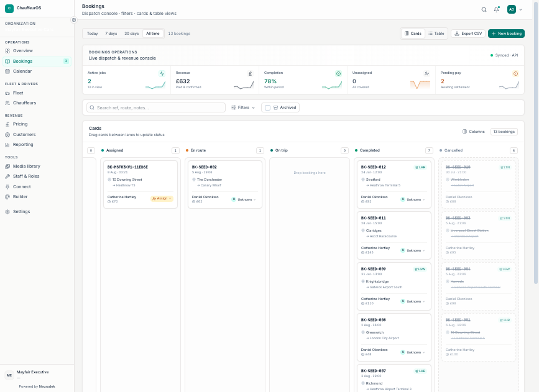Screen dimensions: 539x392
Task: Click the pickup pin icon for The Dorchester
Action: pos(194,180)
